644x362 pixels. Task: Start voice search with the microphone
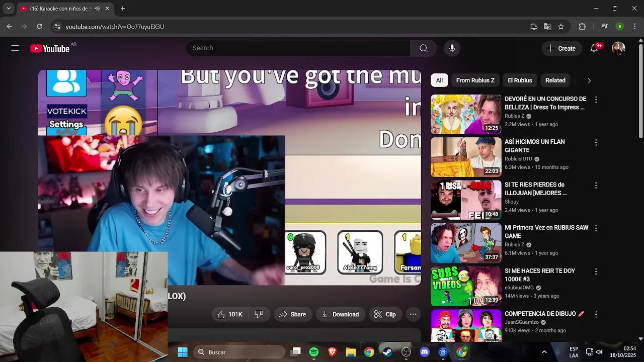pyautogui.click(x=452, y=48)
